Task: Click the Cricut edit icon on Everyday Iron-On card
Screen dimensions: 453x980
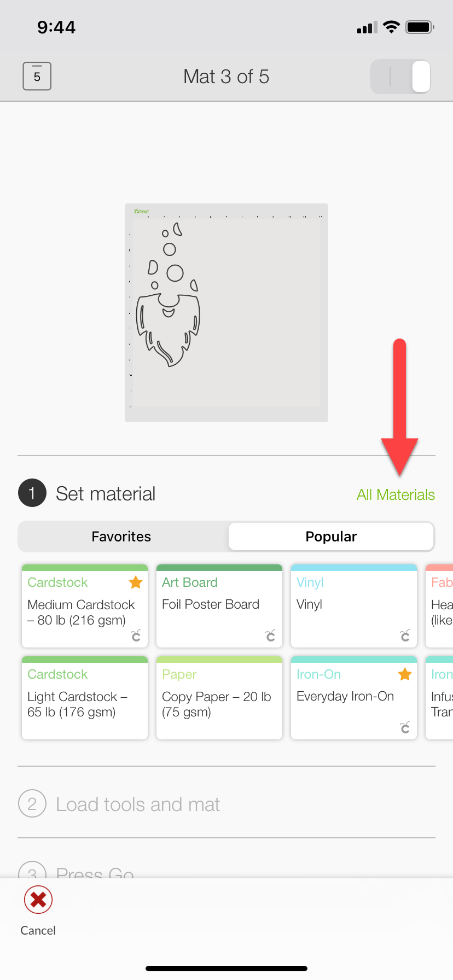Action: click(x=405, y=728)
